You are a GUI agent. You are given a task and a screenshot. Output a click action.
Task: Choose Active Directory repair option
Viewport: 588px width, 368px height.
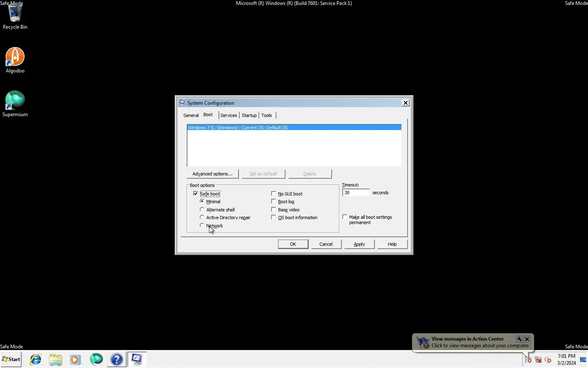click(x=202, y=218)
